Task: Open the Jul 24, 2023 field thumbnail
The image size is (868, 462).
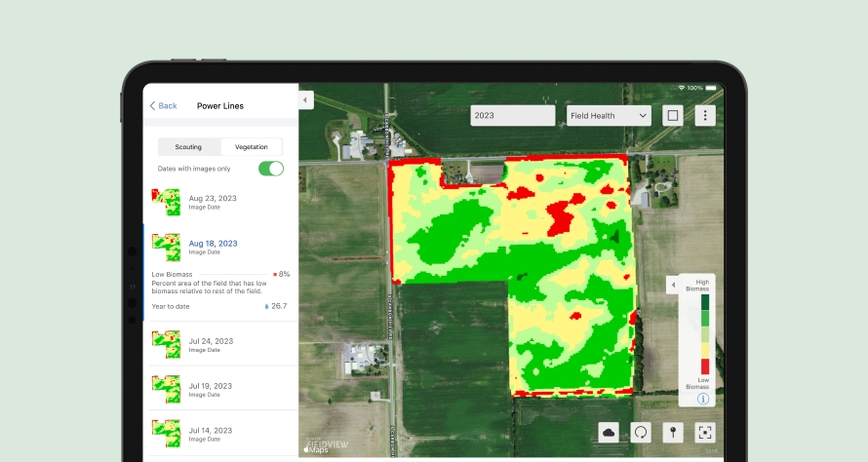Action: [x=166, y=345]
